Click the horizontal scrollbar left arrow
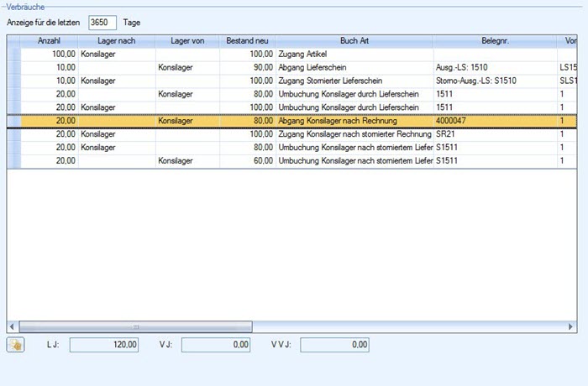 pyautogui.click(x=13, y=326)
